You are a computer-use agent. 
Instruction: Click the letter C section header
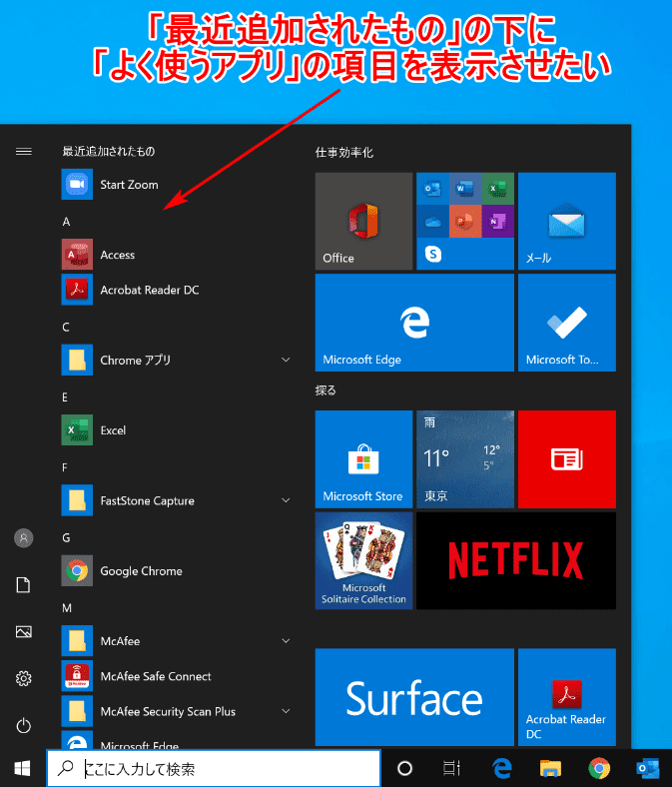[x=66, y=328]
